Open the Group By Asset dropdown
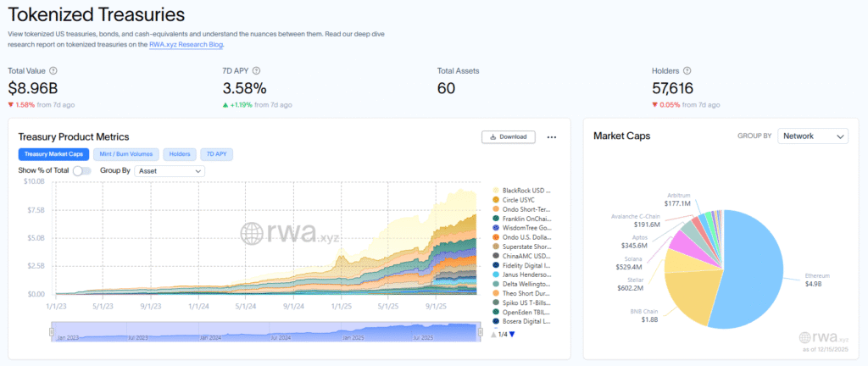The image size is (868, 366). click(170, 170)
